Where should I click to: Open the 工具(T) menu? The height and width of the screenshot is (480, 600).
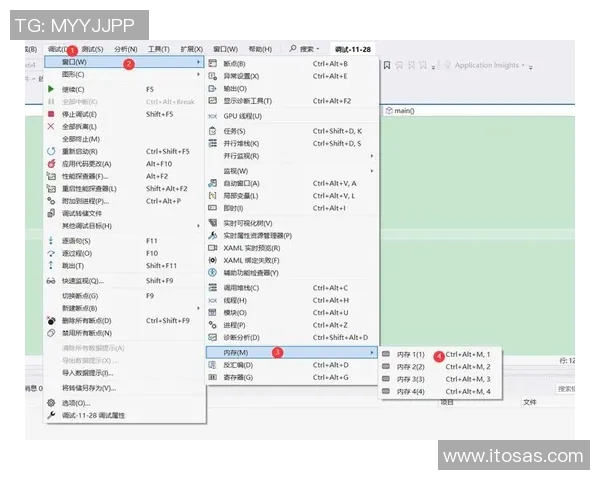coord(159,49)
